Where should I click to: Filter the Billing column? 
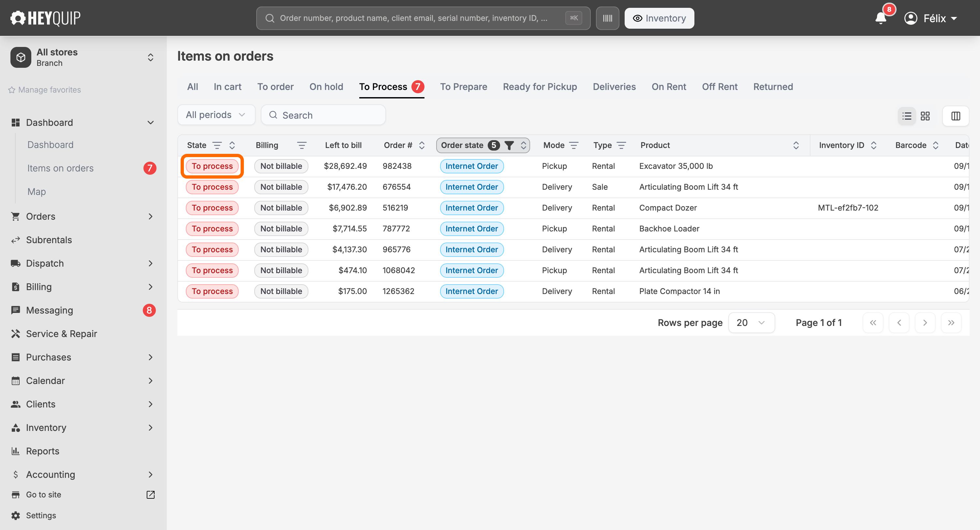[302, 145]
